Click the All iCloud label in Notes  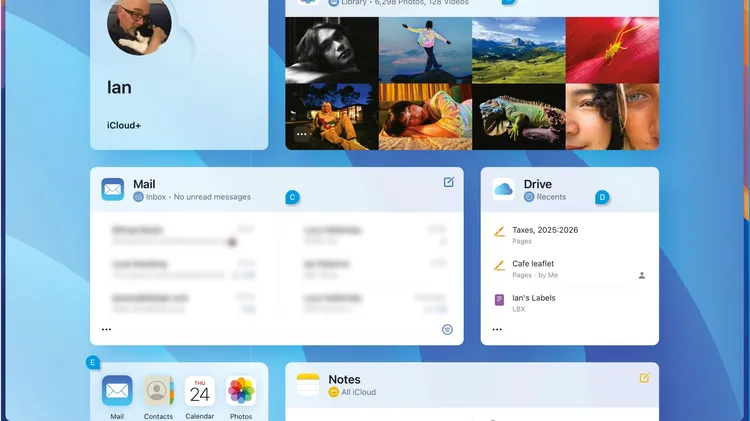click(x=358, y=392)
